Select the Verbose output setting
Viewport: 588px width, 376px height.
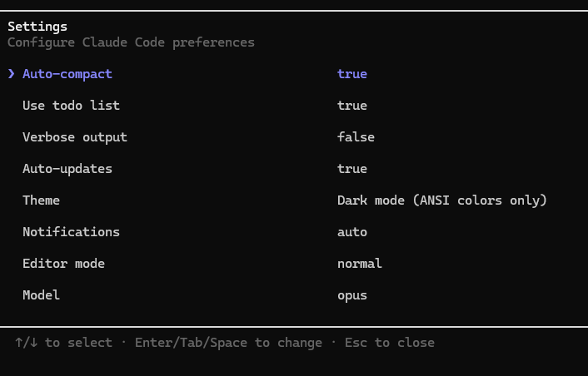coord(75,137)
